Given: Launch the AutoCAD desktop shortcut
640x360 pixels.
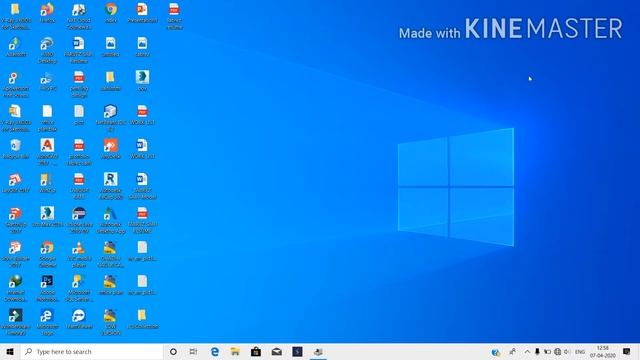Looking at the screenshot, I should 47,152.
